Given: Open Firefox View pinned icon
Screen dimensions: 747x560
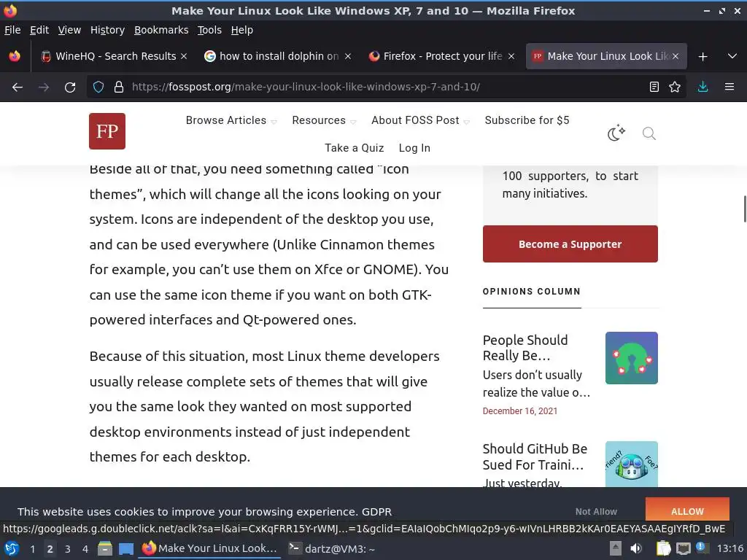Looking at the screenshot, I should [x=15, y=56].
